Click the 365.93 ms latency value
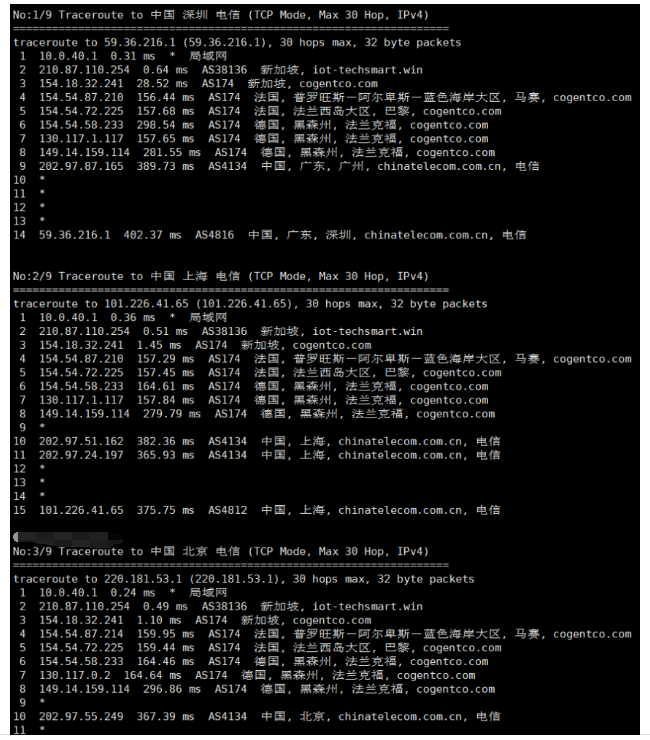650x740 pixels. tap(165, 455)
